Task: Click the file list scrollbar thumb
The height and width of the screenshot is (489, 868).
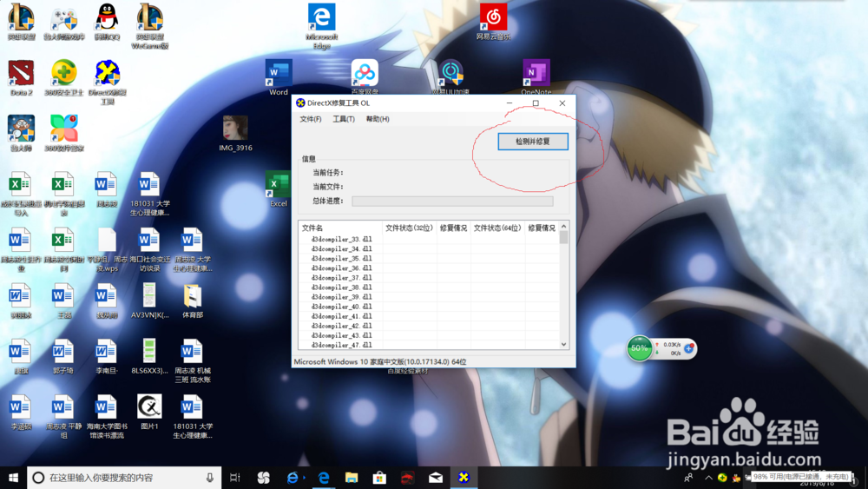Action: pos(563,238)
